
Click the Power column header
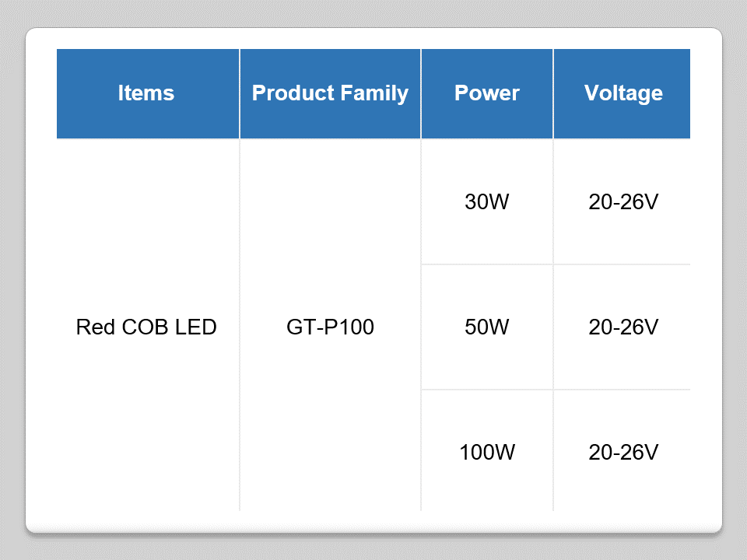[487, 93]
